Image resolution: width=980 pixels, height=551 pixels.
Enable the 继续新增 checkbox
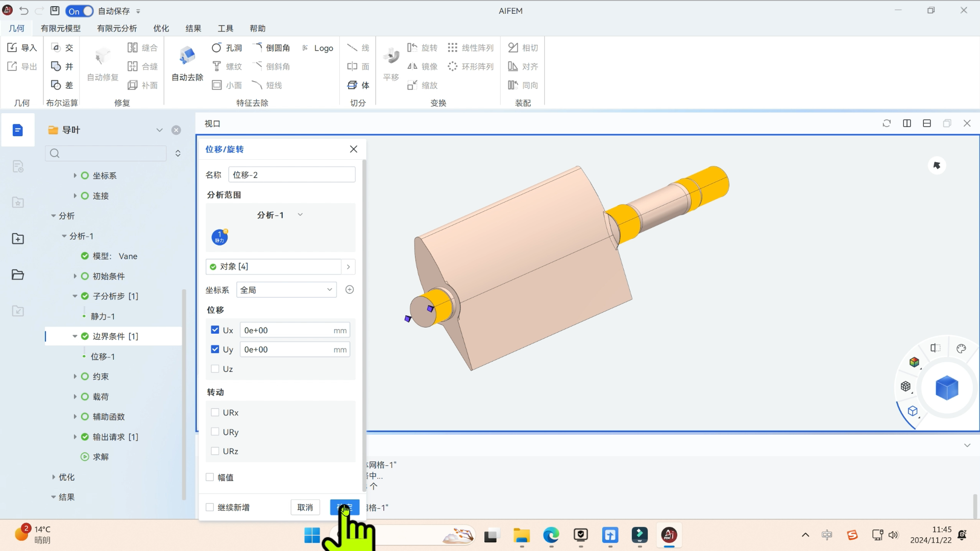(210, 507)
